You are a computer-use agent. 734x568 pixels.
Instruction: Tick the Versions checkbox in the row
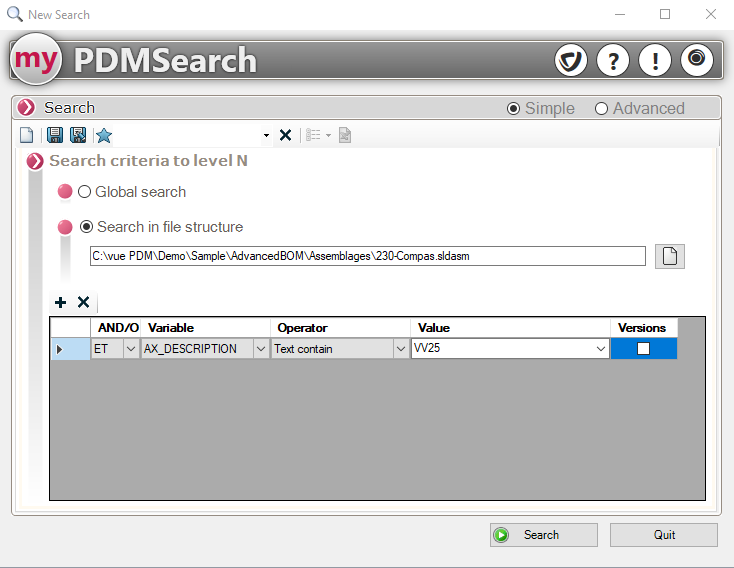[x=643, y=349]
